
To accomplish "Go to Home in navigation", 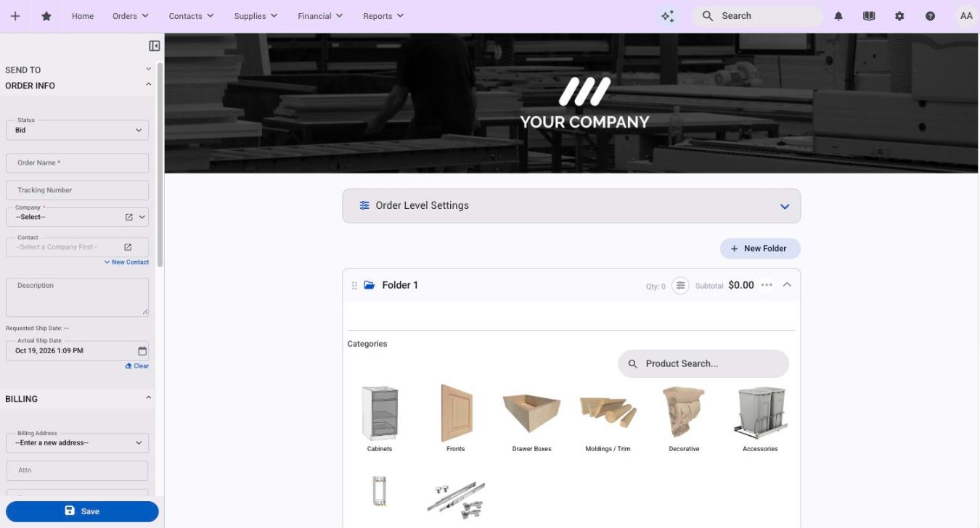I will (83, 16).
